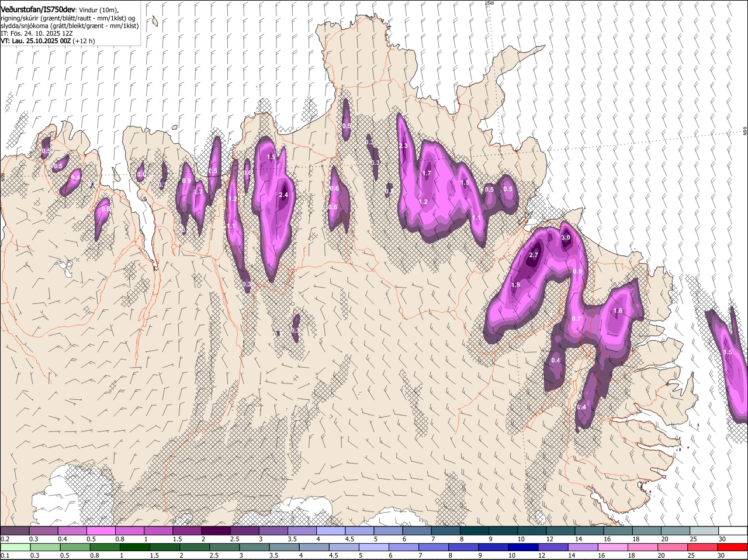Click the 1.6 snowfall value label
This screenshot has height=560, width=748.
tap(618, 311)
